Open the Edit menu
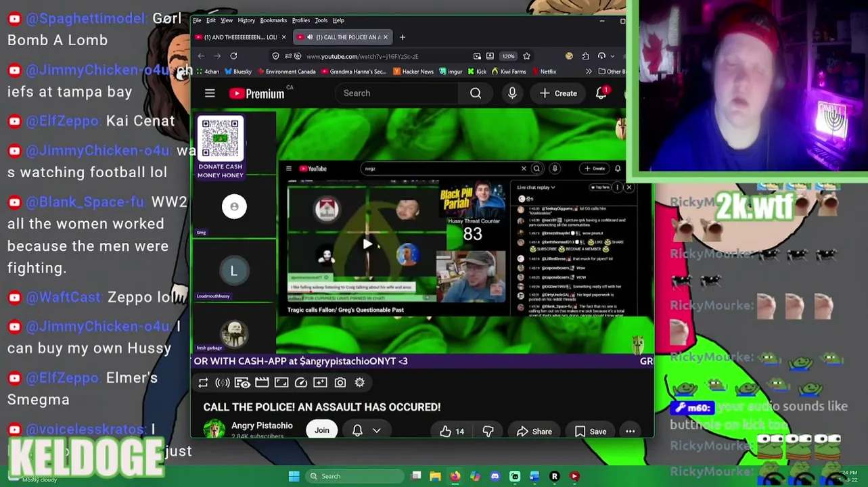 pos(211,20)
